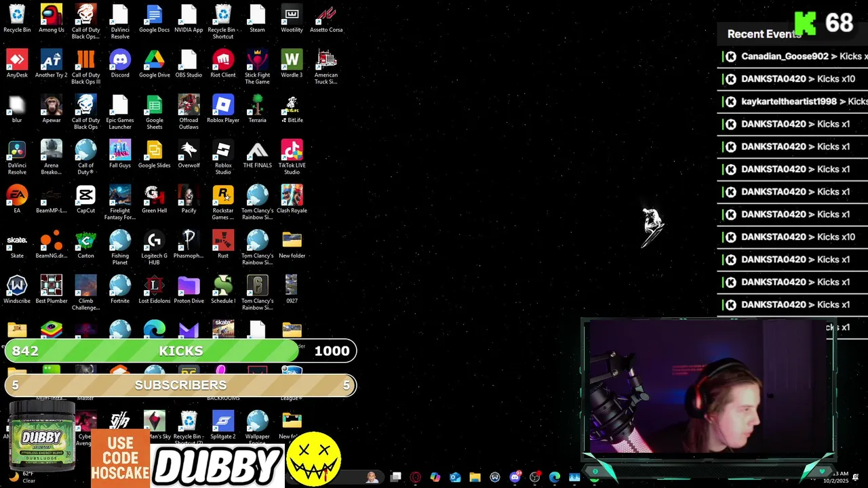Image resolution: width=868 pixels, height=488 pixels.
Task: Open the Steam desktop shortcut
Action: [x=257, y=18]
